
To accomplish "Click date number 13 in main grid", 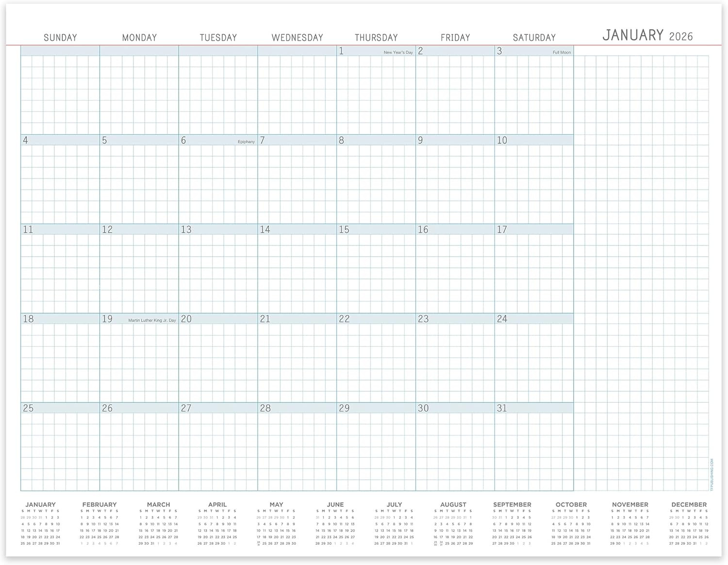I will click(x=186, y=229).
